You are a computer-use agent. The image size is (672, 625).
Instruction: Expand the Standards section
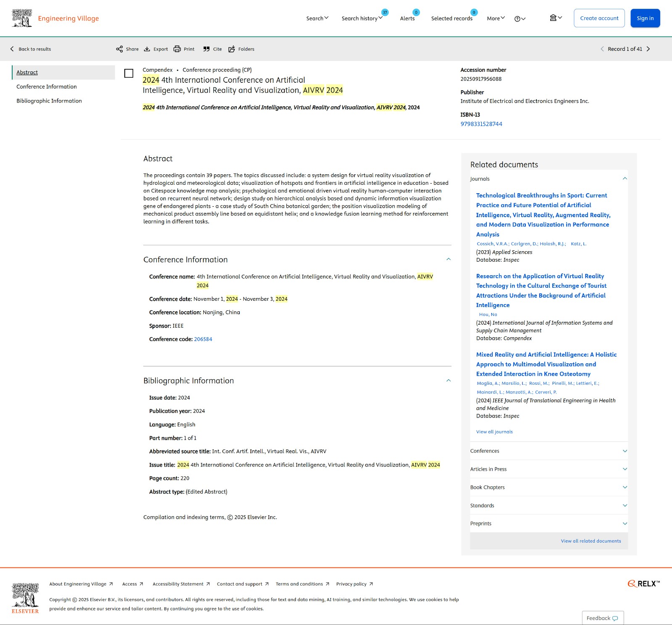tap(625, 505)
